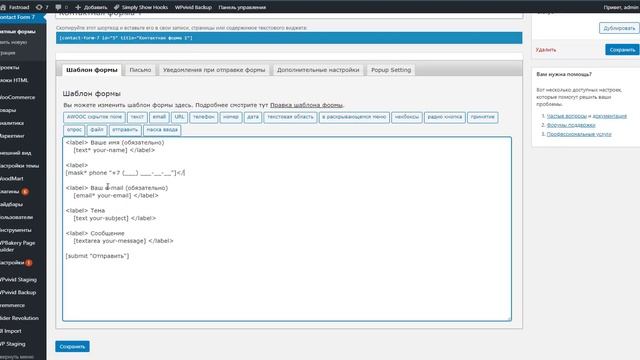
Task: Click the Добавить plus item in admin bar
Action: coord(91,7)
